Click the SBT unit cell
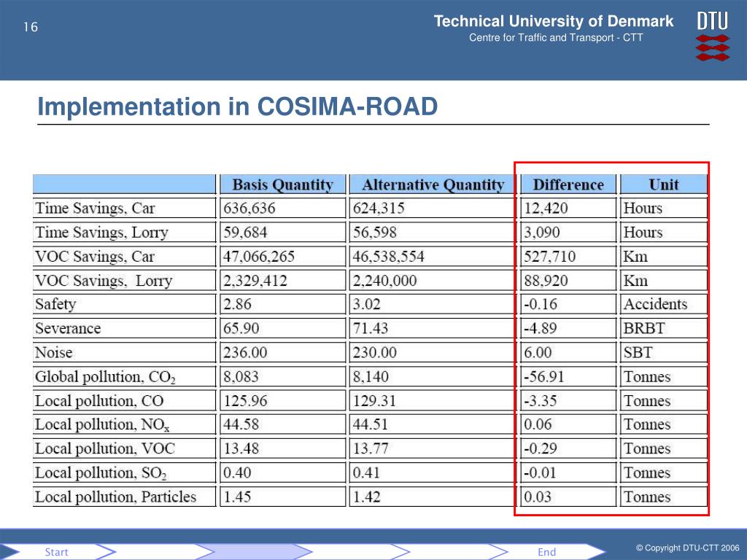The height and width of the screenshot is (560, 747). 664,352
